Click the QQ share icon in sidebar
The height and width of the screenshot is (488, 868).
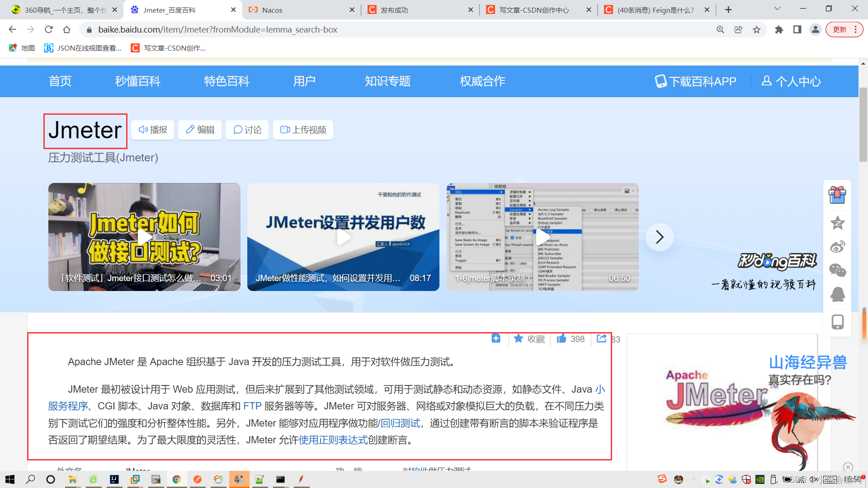tap(837, 295)
